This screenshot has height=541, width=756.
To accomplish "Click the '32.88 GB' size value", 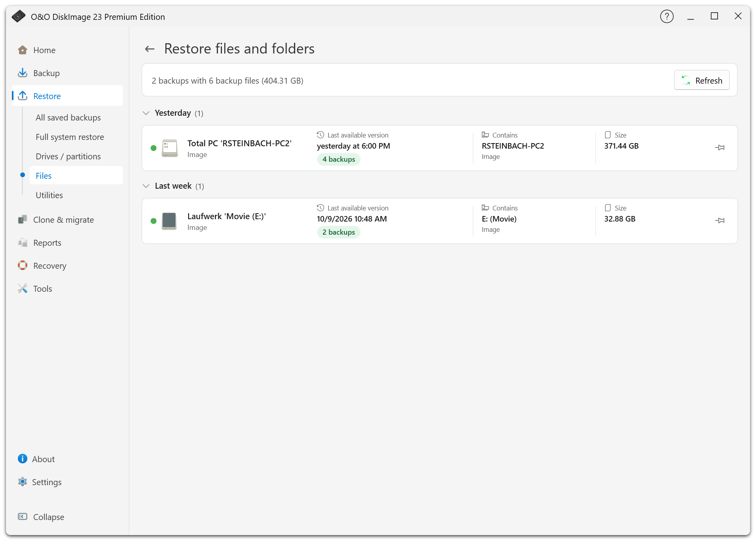I will coord(620,219).
